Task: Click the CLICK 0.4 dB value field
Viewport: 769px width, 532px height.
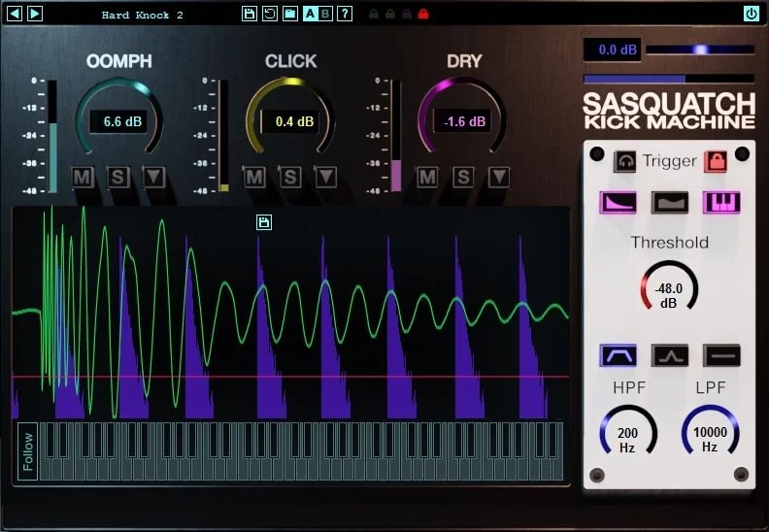Action: tap(290, 121)
